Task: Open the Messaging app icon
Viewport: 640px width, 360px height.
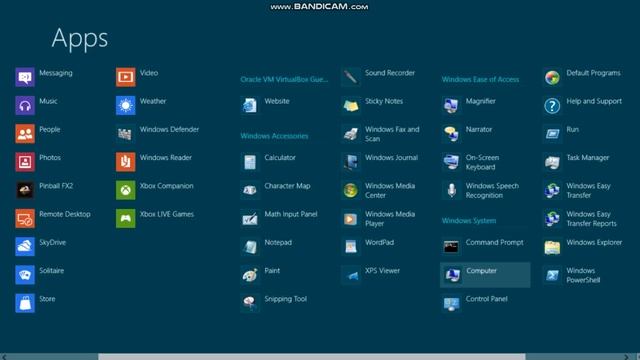Action: (25, 77)
